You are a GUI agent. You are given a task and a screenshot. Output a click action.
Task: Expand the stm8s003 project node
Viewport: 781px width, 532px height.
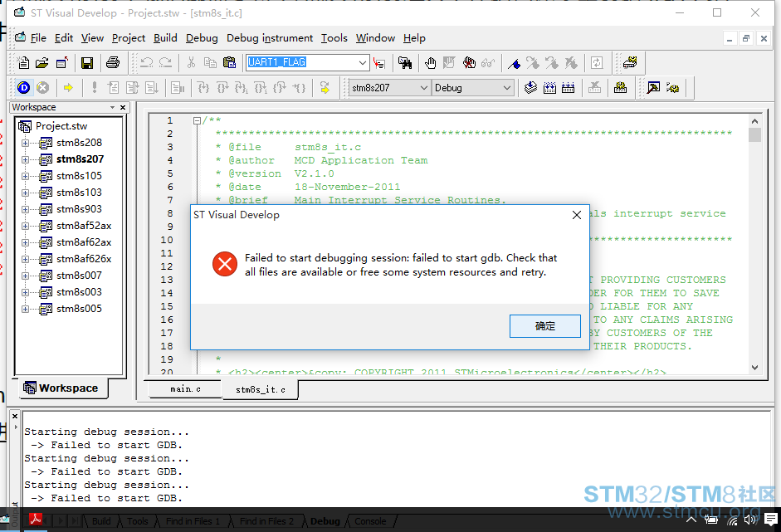25,292
